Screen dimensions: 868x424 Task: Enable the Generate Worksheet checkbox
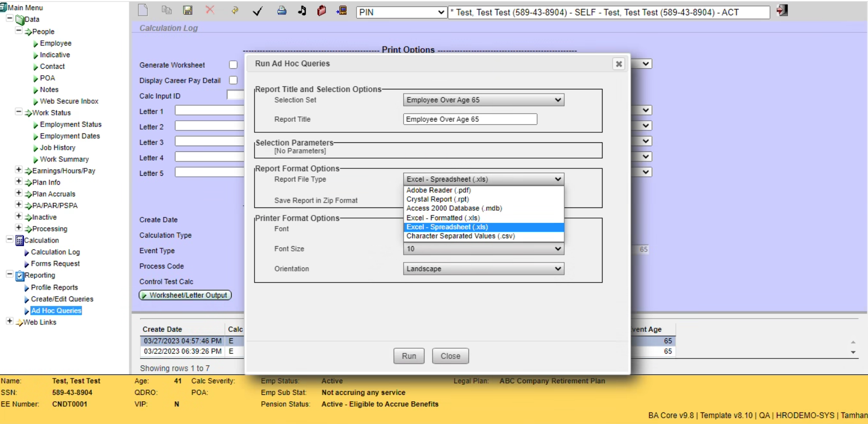(233, 65)
